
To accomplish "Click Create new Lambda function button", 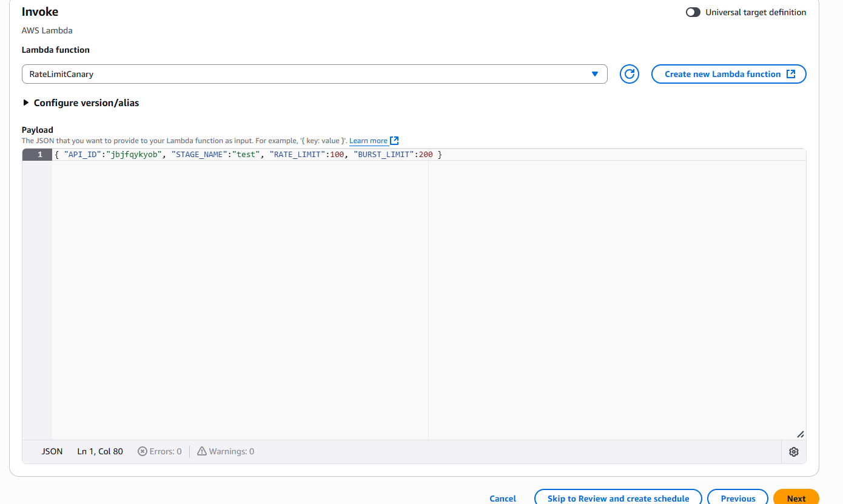I will click(x=728, y=74).
